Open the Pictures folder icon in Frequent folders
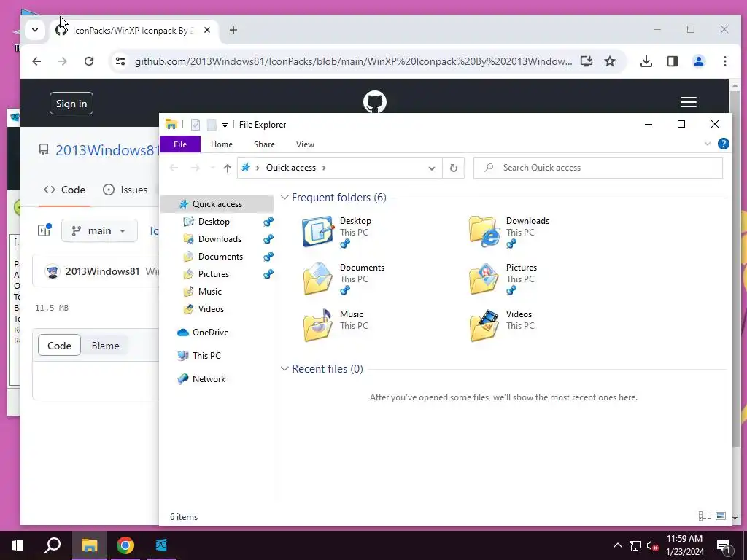 [484, 279]
